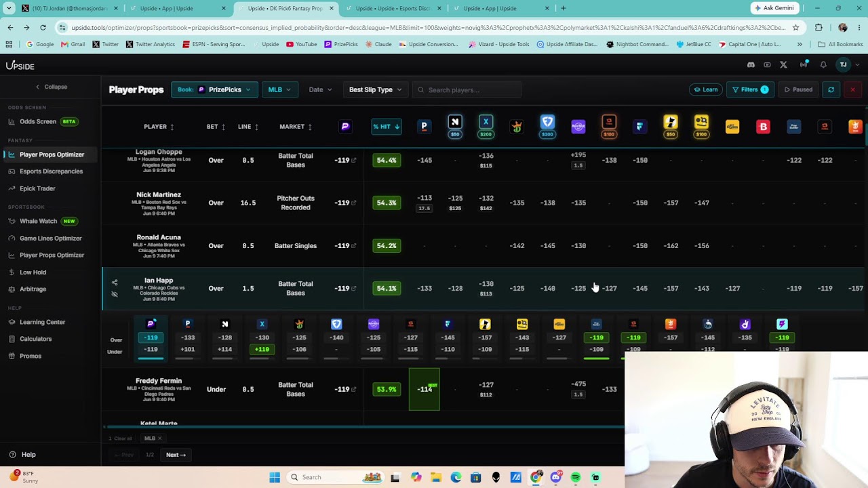The width and height of the screenshot is (868, 488).
Task: Open the Discord icon in header
Action: tap(751, 65)
